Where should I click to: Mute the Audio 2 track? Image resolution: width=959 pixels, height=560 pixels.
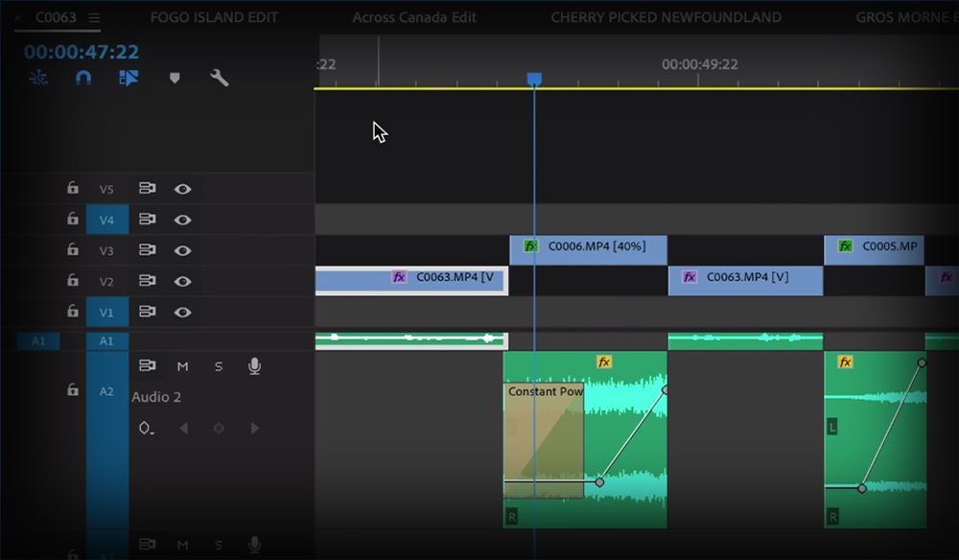[x=182, y=365]
